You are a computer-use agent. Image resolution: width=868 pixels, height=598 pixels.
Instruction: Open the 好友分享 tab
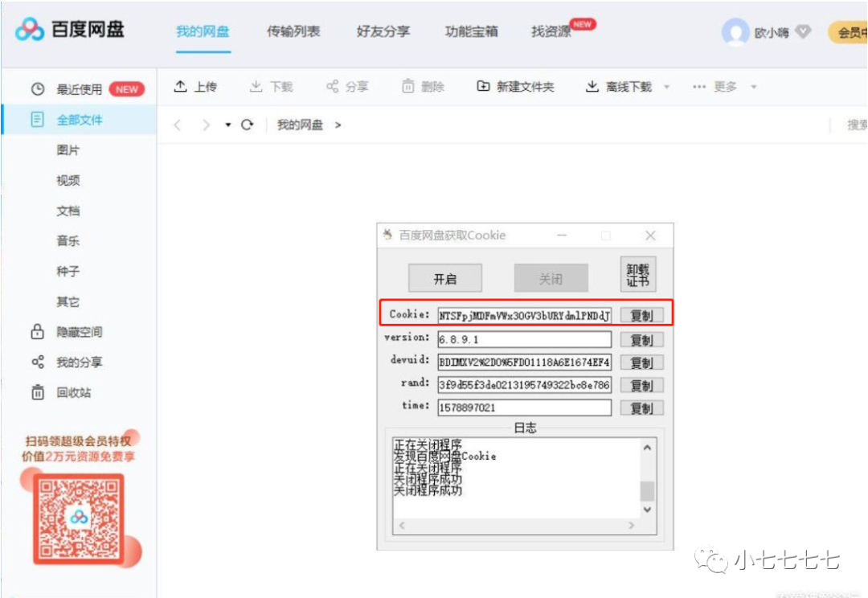coord(383,31)
